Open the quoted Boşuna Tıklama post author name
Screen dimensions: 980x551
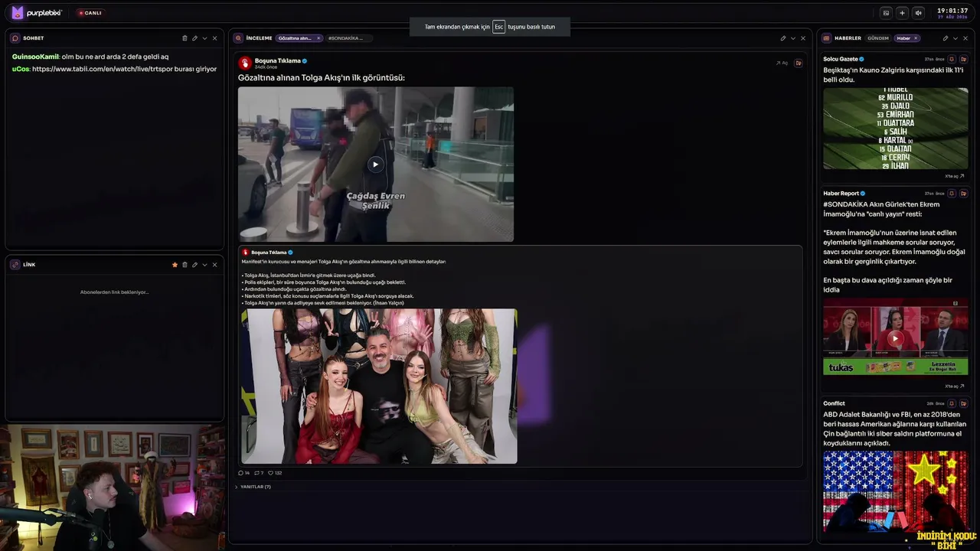coord(269,252)
